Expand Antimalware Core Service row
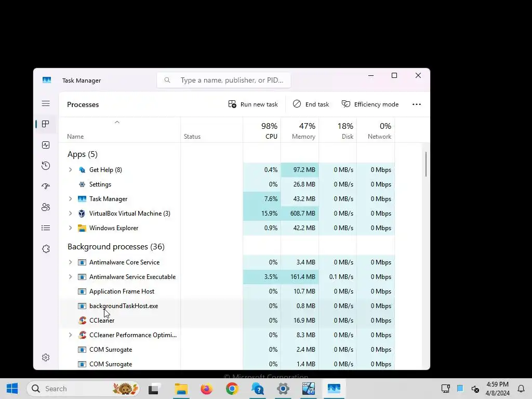The image size is (532, 399). (x=70, y=262)
